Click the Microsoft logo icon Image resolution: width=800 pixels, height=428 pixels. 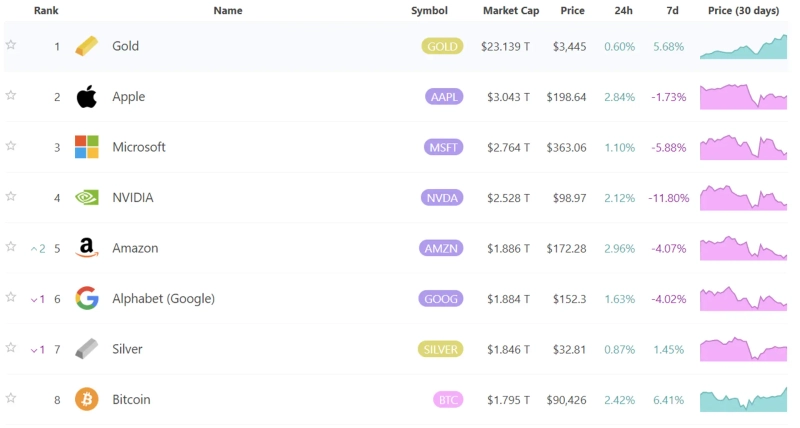click(87, 147)
